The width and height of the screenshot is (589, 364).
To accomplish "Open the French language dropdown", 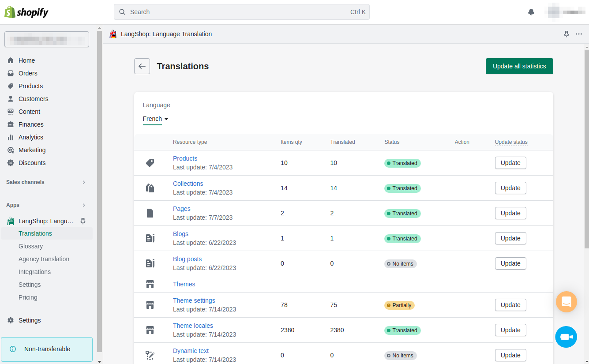I will point(156,119).
